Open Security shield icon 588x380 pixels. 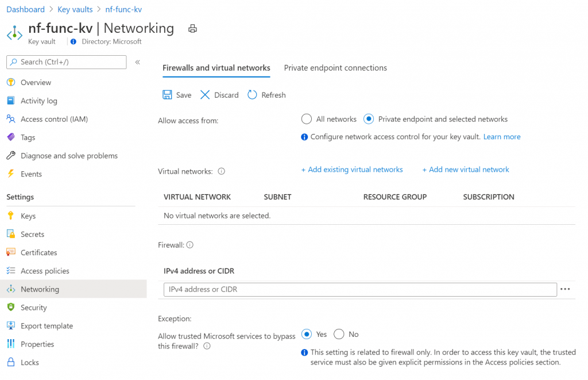coord(11,307)
